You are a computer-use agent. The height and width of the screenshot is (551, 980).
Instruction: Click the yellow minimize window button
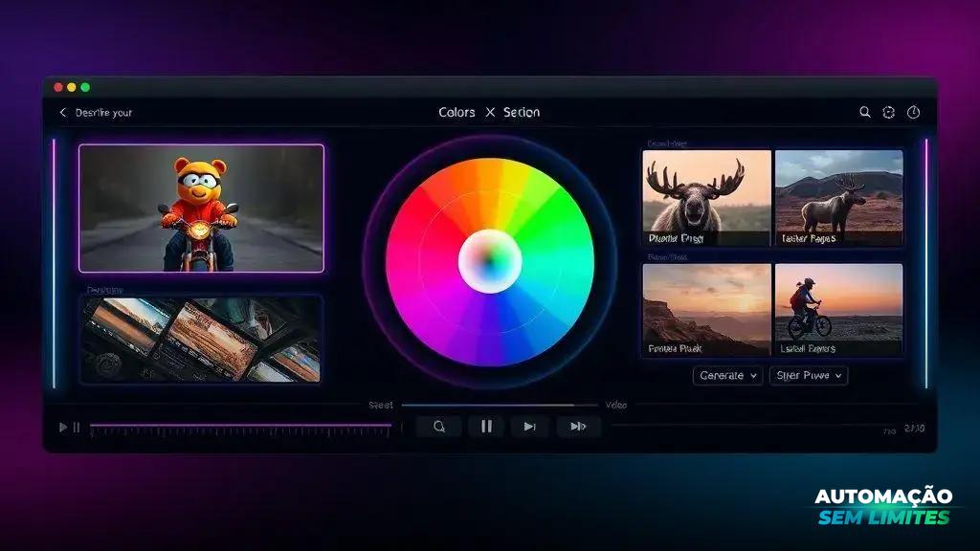coord(71,87)
